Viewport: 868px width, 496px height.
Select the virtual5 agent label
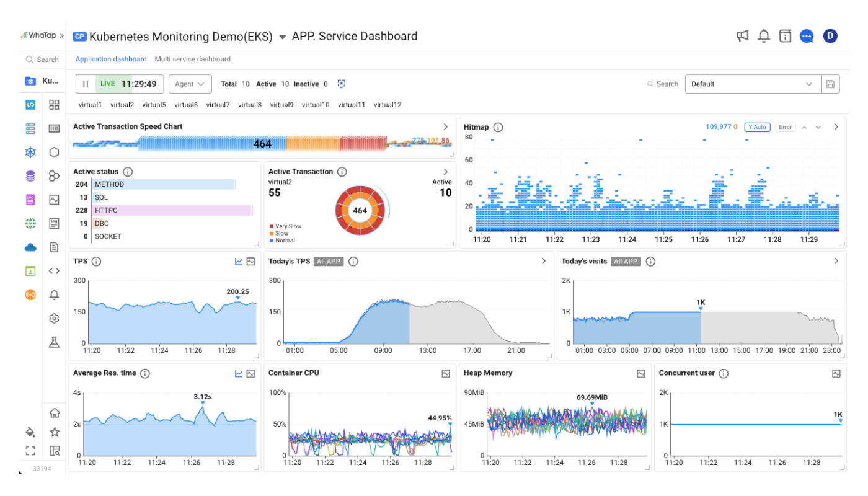coord(154,105)
